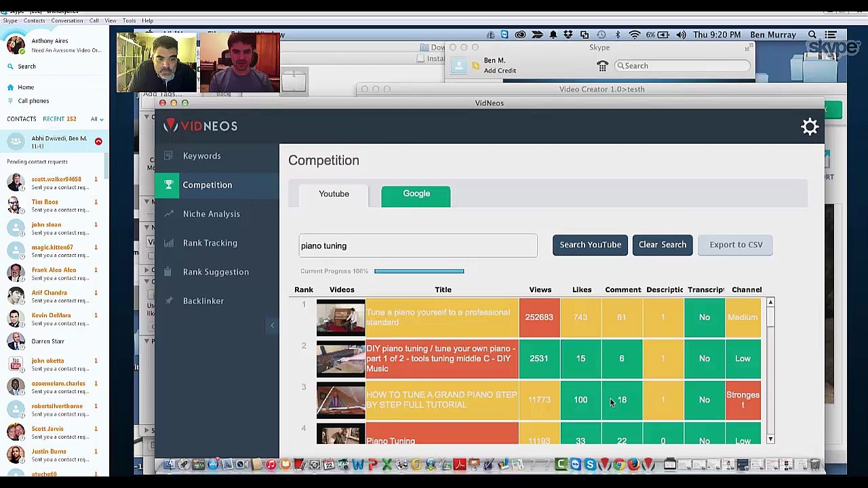Image resolution: width=868 pixels, height=488 pixels.
Task: Open Spotlight search in menu bar
Action: click(x=812, y=35)
